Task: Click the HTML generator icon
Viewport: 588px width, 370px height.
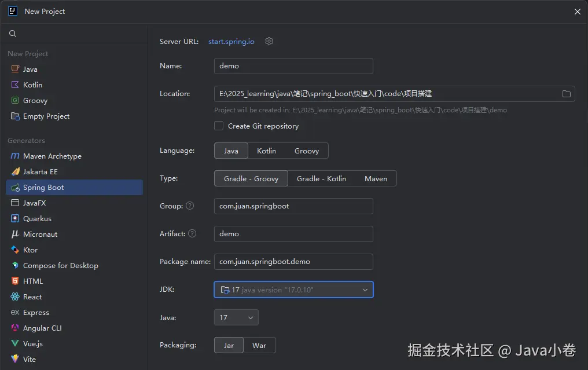Action: click(15, 281)
